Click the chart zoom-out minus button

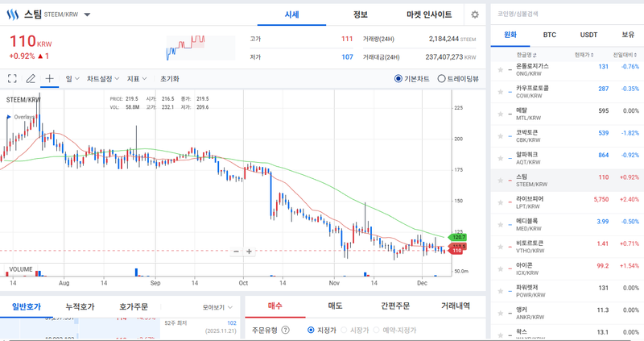tap(236, 252)
